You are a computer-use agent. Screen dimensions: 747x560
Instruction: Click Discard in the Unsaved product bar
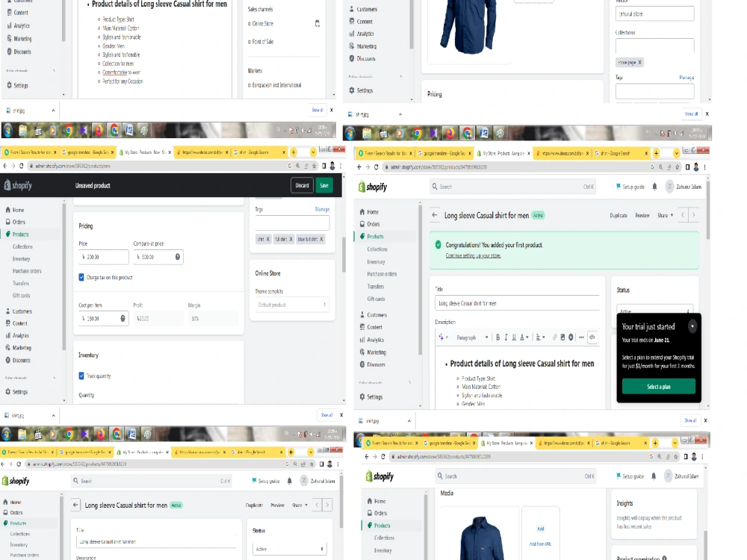[302, 185]
